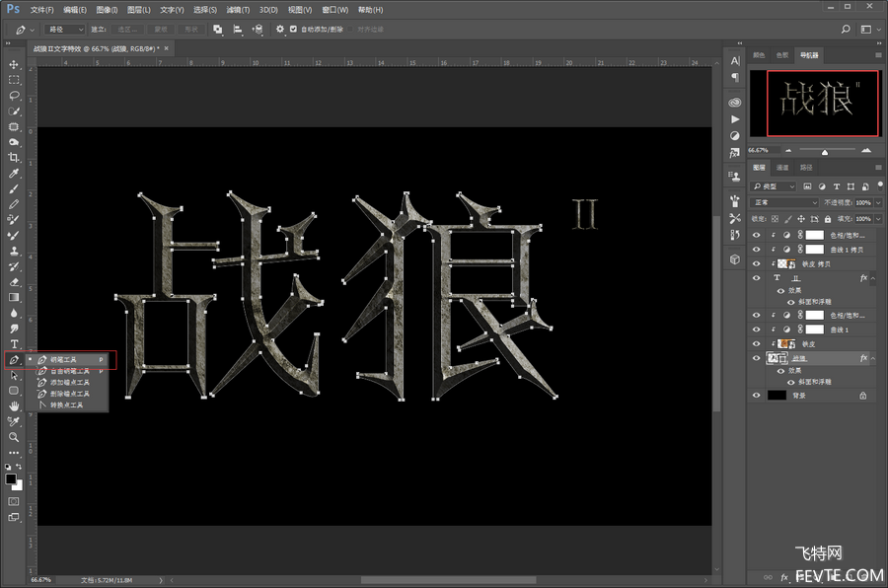Lock all attributes padlock icon

pyautogui.click(x=828, y=219)
